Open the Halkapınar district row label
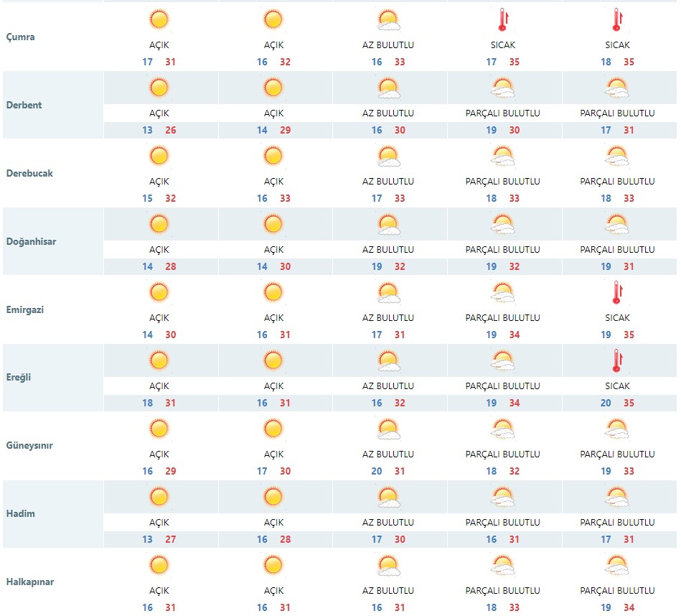This screenshot has height=616, width=681. 29,582
